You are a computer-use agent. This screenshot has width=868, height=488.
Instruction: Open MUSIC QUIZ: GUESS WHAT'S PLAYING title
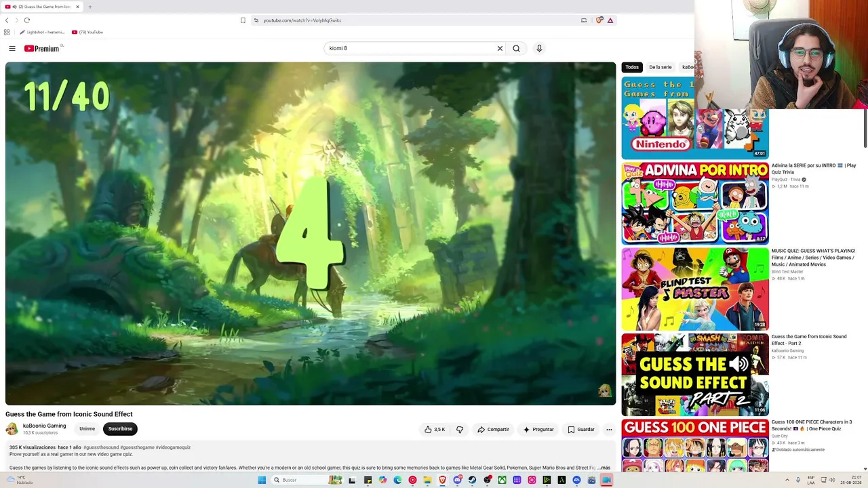[x=813, y=258]
